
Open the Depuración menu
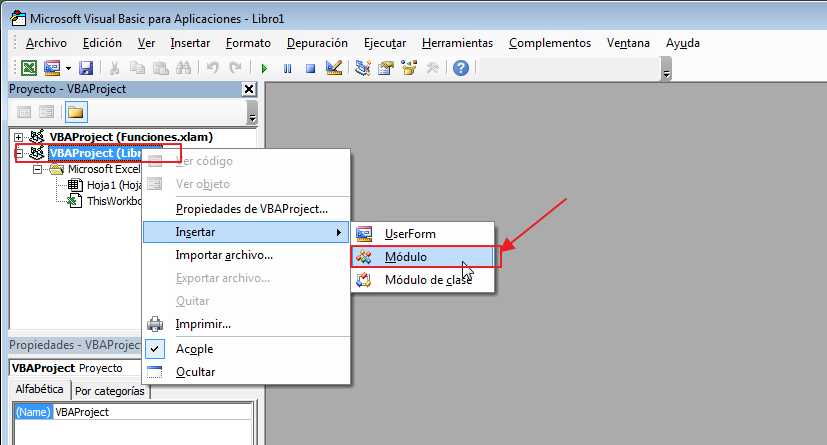click(317, 43)
